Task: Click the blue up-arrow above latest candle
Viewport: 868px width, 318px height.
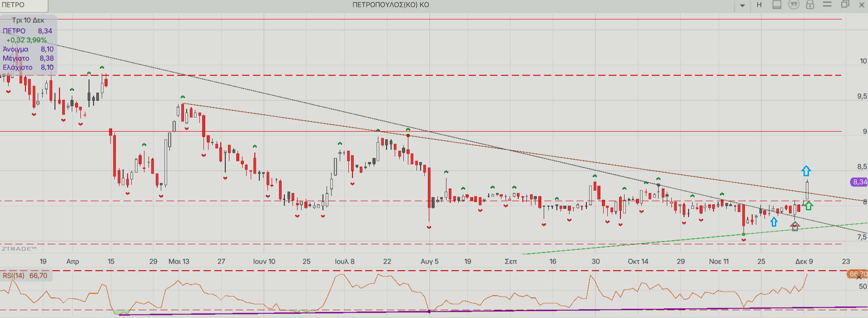Action: 806,171
